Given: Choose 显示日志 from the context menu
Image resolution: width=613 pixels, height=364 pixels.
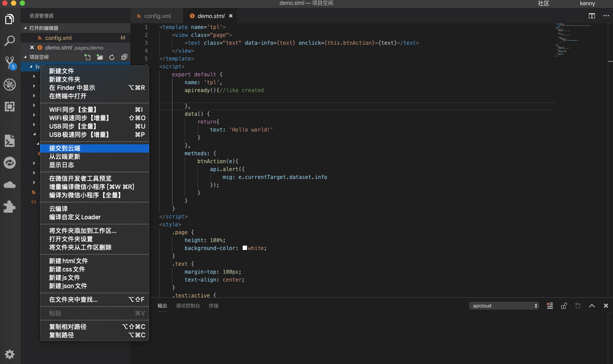Looking at the screenshot, I should [x=94, y=165].
